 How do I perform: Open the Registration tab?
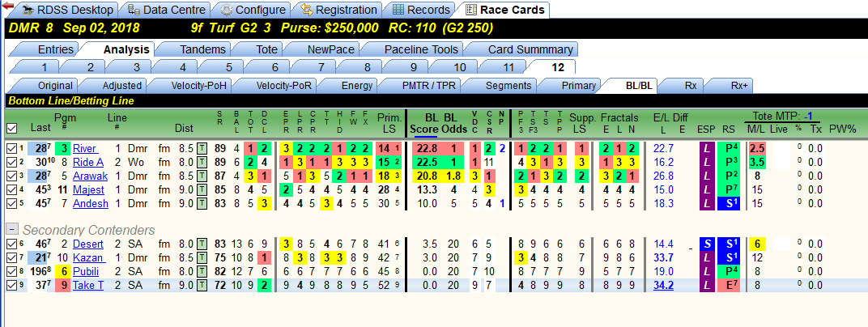point(340,10)
